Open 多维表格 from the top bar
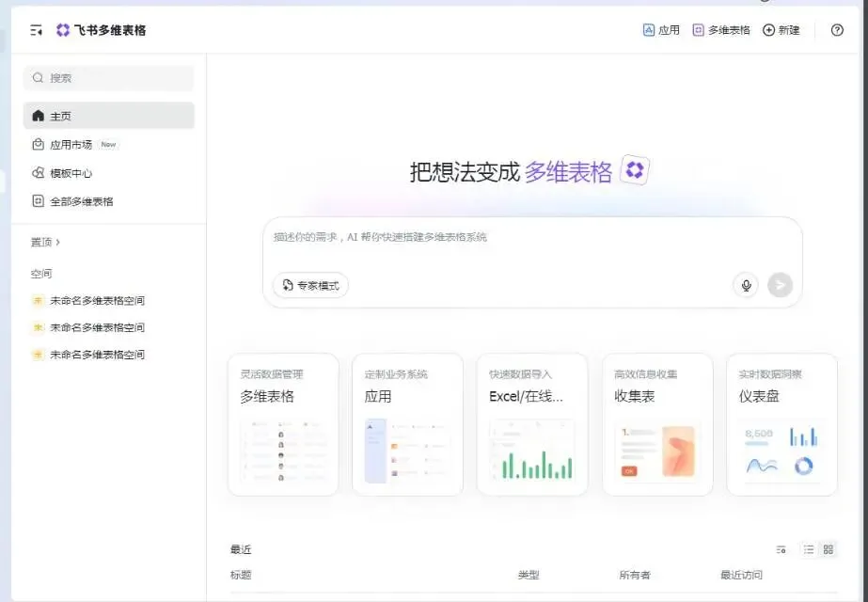This screenshot has width=868, height=602. 721,30
